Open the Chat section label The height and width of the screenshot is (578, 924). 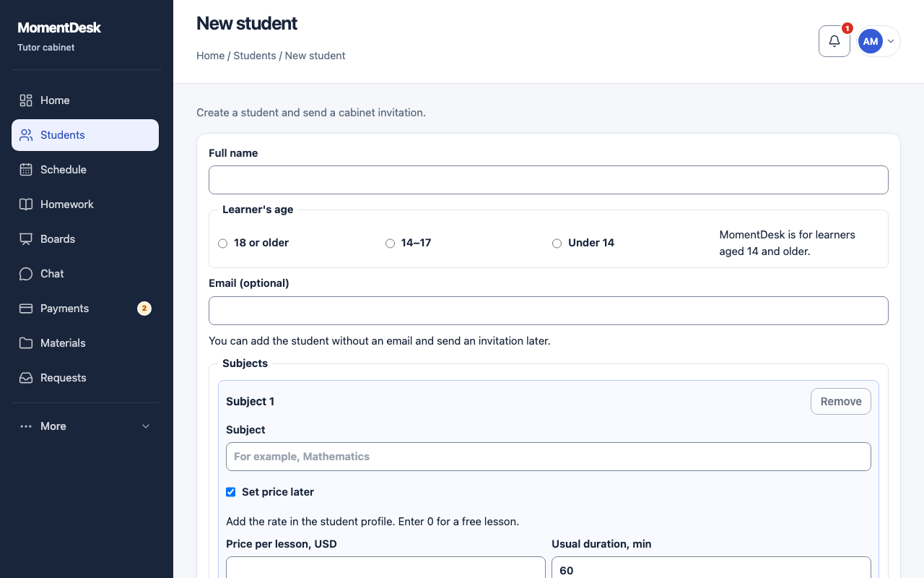pyautogui.click(x=52, y=274)
